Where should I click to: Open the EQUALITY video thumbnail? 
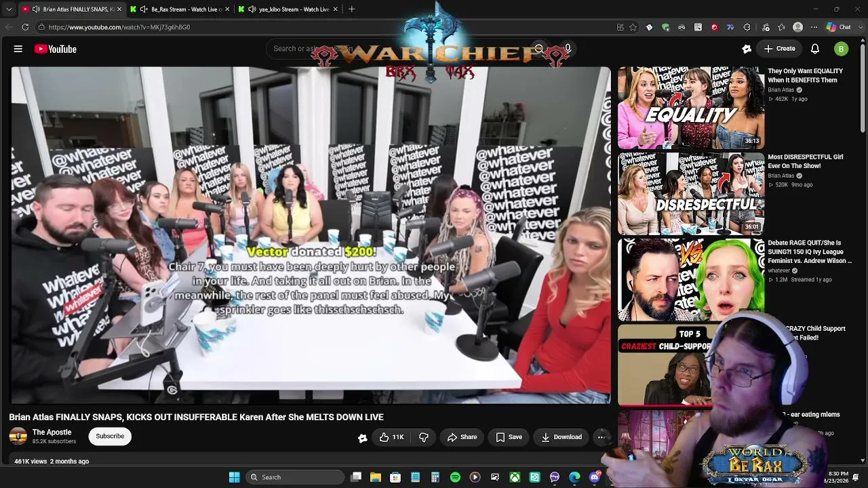691,108
